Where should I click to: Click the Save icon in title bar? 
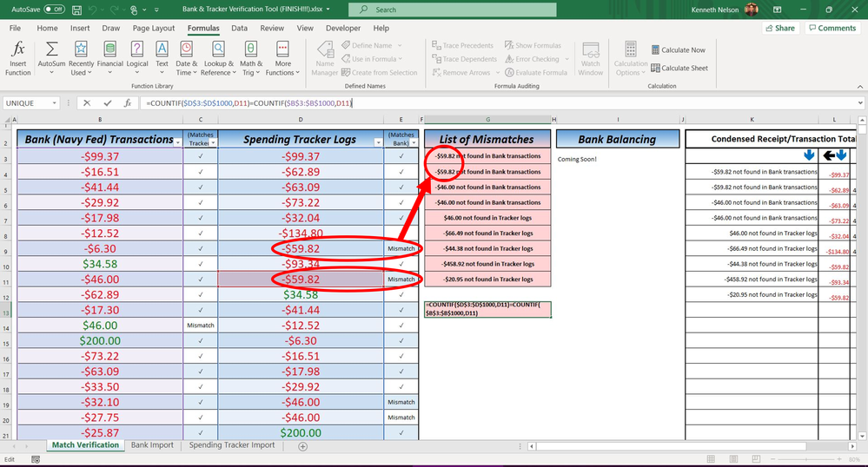click(x=77, y=10)
